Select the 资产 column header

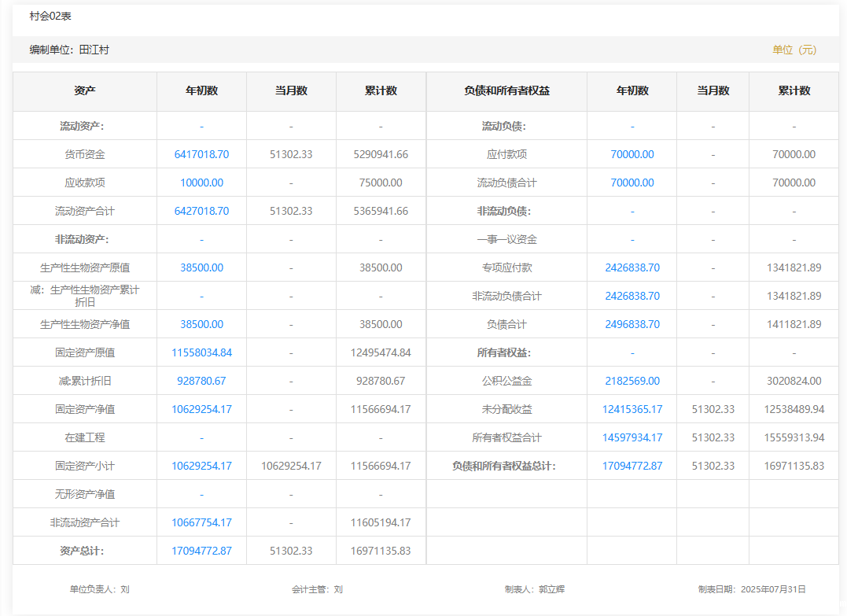85,90
